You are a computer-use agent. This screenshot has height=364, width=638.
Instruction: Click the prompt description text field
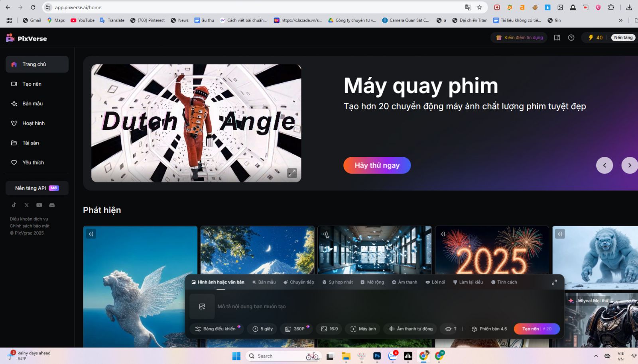[359, 306]
